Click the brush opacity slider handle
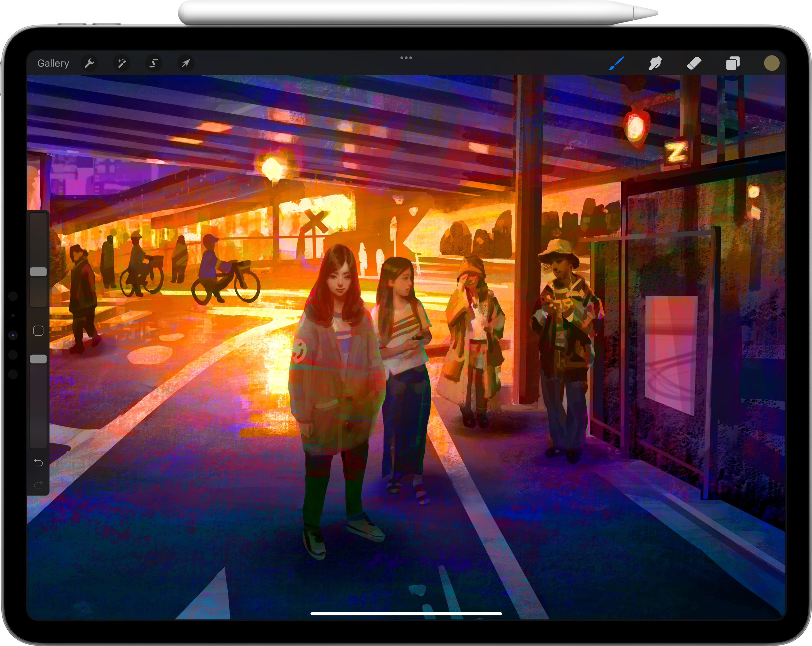 tap(38, 359)
